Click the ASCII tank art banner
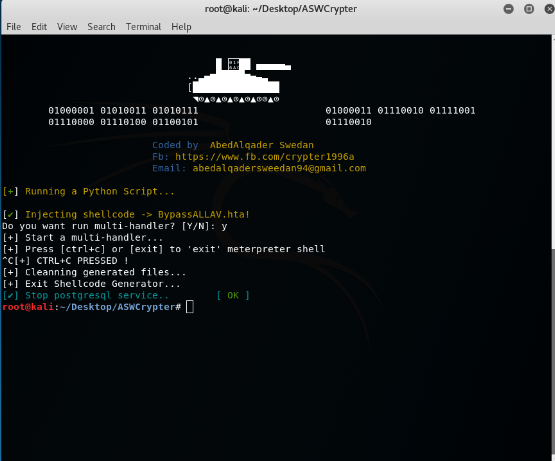 click(x=240, y=80)
